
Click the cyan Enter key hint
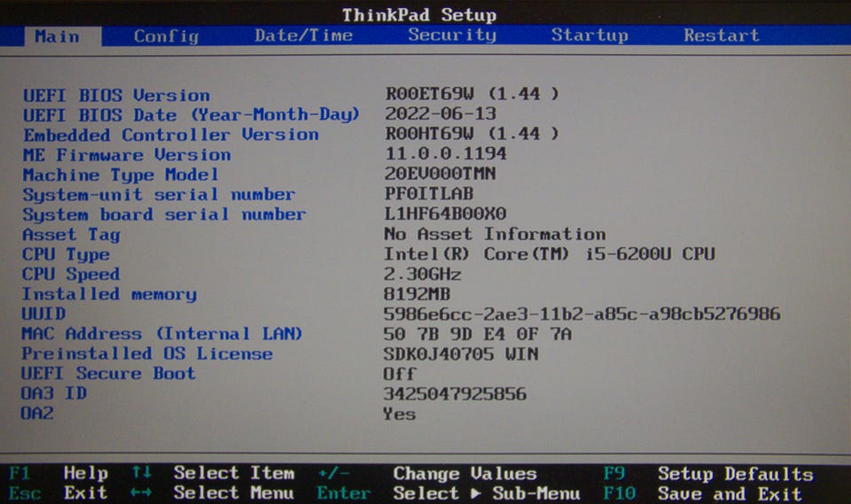click(x=344, y=493)
